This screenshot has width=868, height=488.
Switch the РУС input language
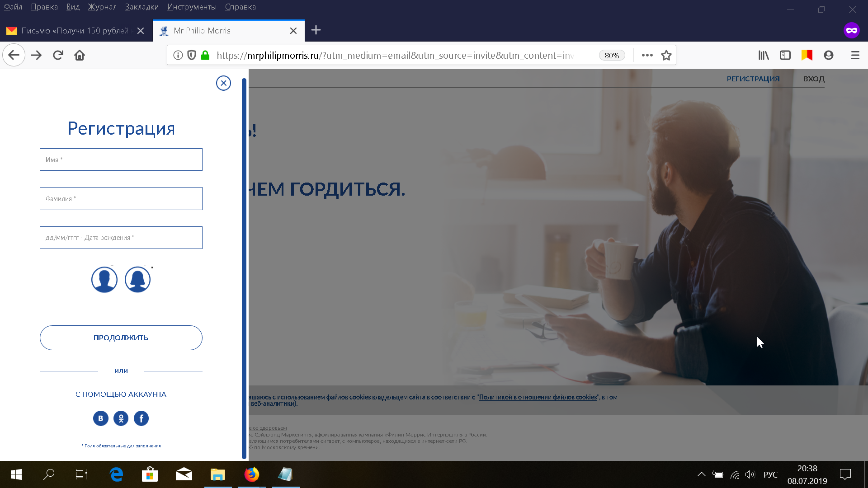tap(771, 474)
